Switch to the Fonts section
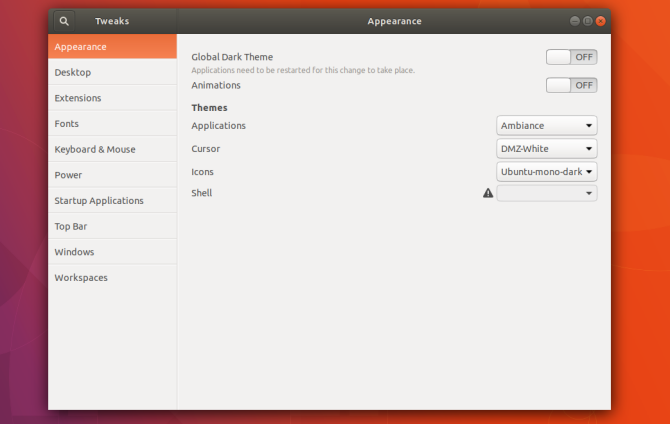 click(x=112, y=124)
